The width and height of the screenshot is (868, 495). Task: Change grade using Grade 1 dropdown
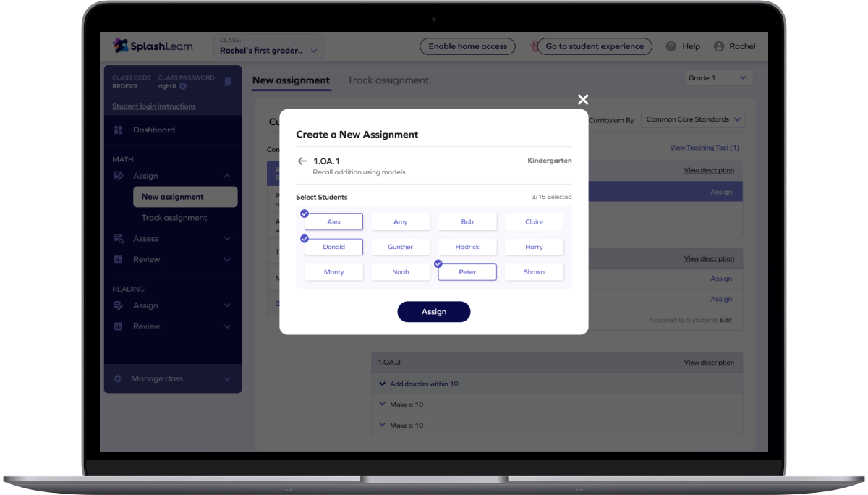pyautogui.click(x=718, y=77)
